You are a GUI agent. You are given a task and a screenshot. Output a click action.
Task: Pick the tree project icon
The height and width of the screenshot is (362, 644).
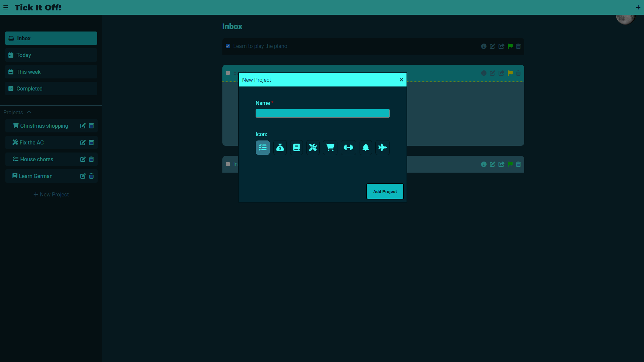[366, 147]
